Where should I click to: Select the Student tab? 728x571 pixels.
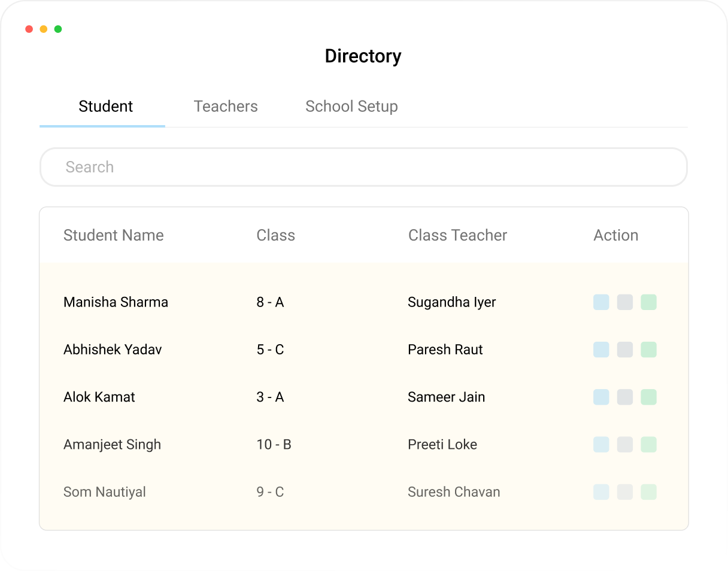pyautogui.click(x=105, y=107)
